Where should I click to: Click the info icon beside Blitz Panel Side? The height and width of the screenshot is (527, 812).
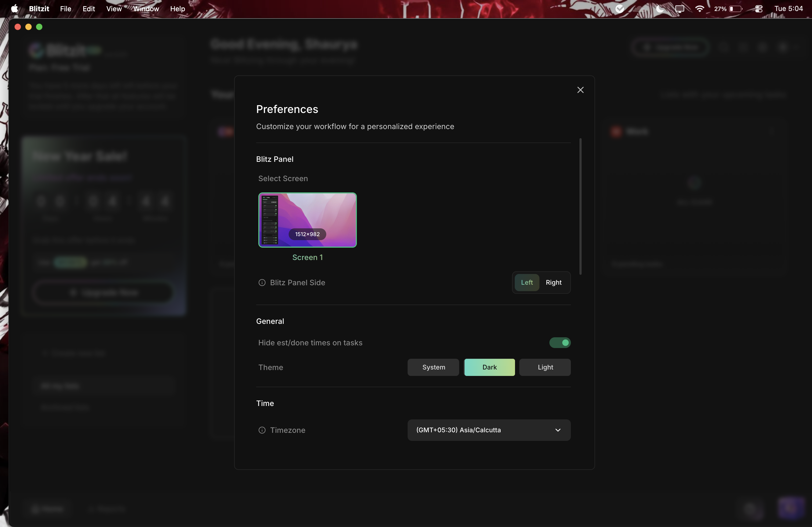tap(262, 283)
